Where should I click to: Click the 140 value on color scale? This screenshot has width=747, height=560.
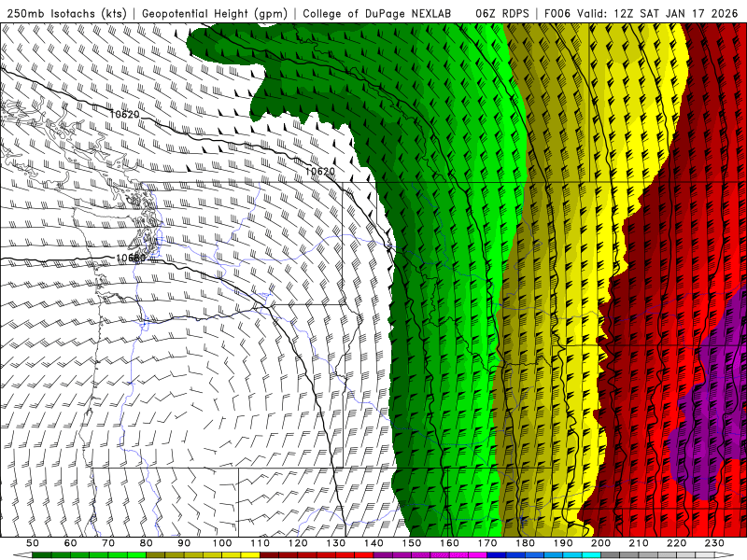point(374,543)
